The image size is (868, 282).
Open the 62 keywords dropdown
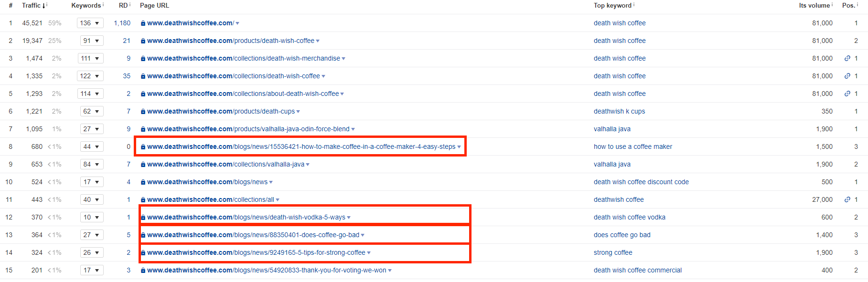[x=92, y=111]
